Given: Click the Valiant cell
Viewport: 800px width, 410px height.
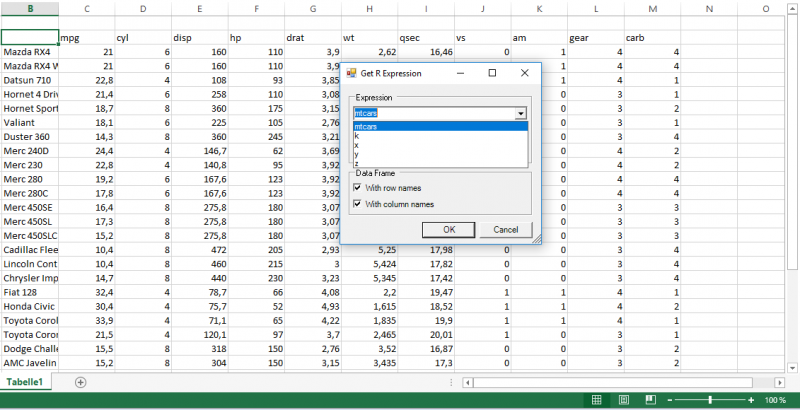Looking at the screenshot, I should (30, 122).
